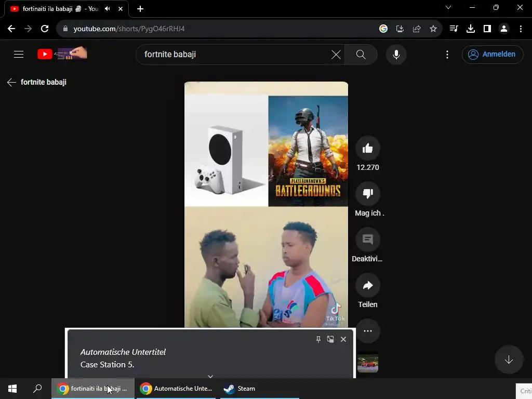View site info via the lock icon
The width and height of the screenshot is (532, 399).
click(x=65, y=29)
